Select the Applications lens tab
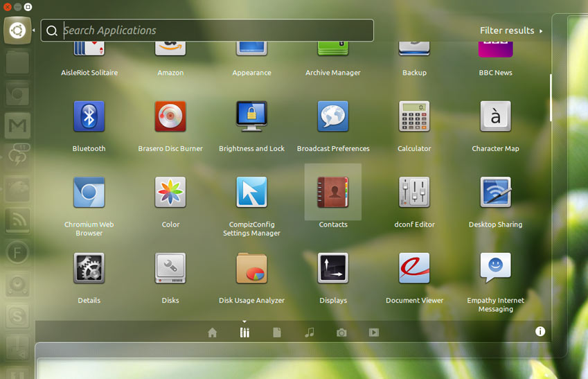 244,333
